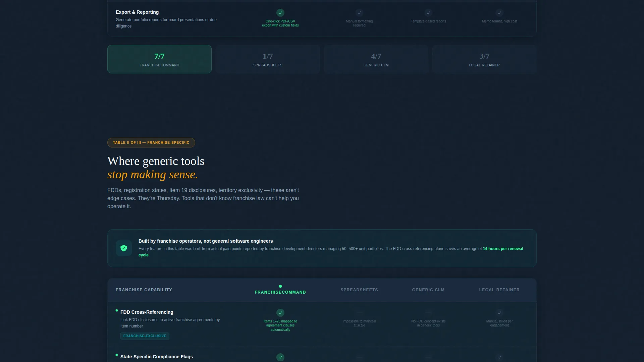Click the Export & Reporting row title
This screenshot has height=362, width=644.
point(137,12)
